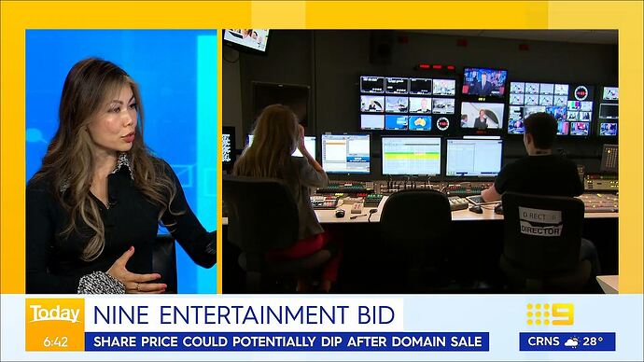Image resolution: width=644 pixels, height=362 pixels.
Task: Click the CRNS 28° weather box
Action: 567,341
